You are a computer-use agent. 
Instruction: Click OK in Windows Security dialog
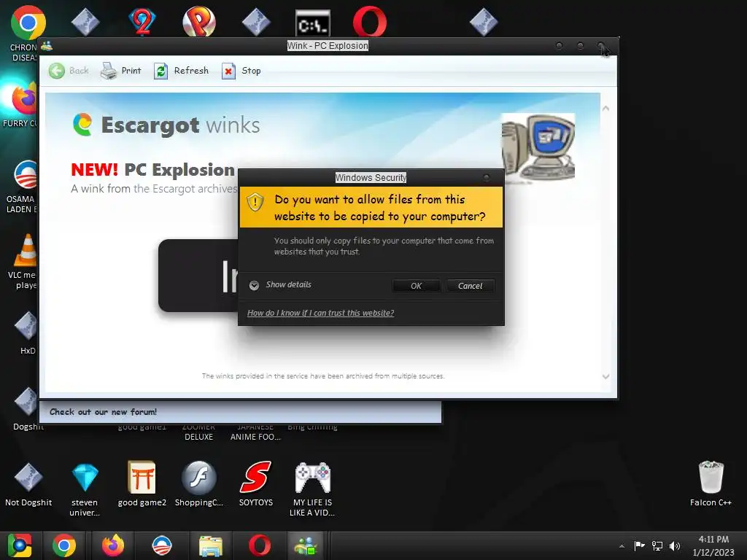point(416,286)
